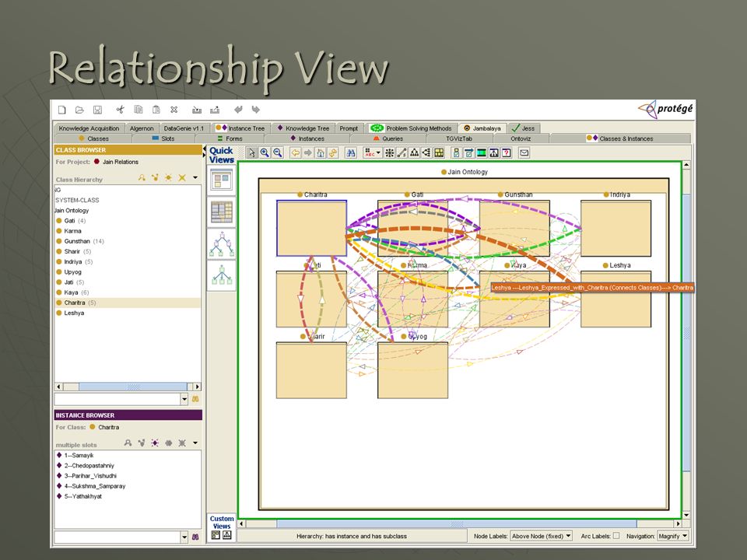Click the binoculars search icon in Jambalaya toolbar
The height and width of the screenshot is (560, 747).
351,153
